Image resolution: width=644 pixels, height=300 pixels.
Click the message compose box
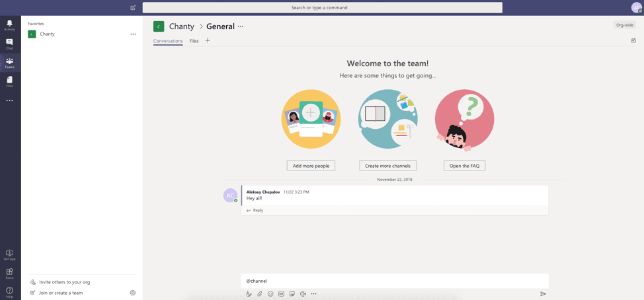(x=395, y=281)
